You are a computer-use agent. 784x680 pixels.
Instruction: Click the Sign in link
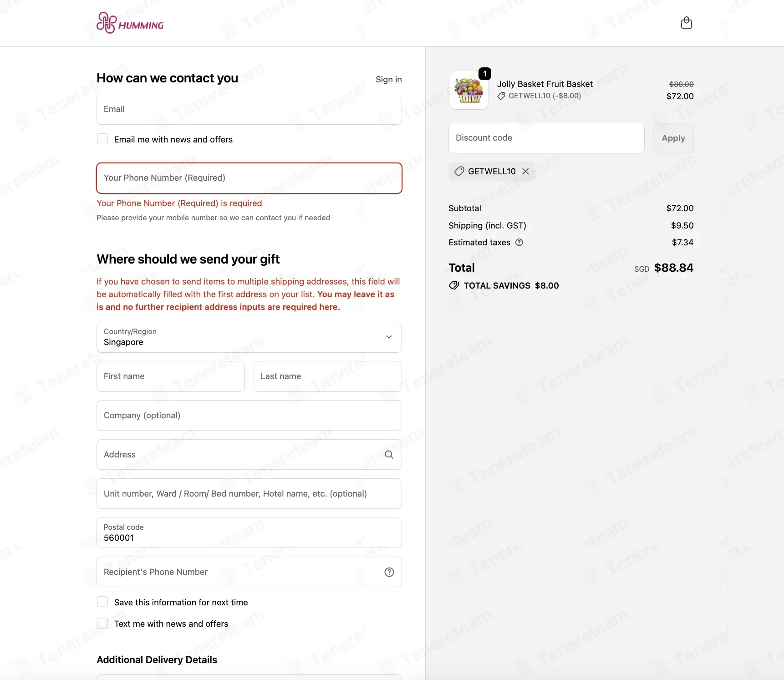(389, 80)
